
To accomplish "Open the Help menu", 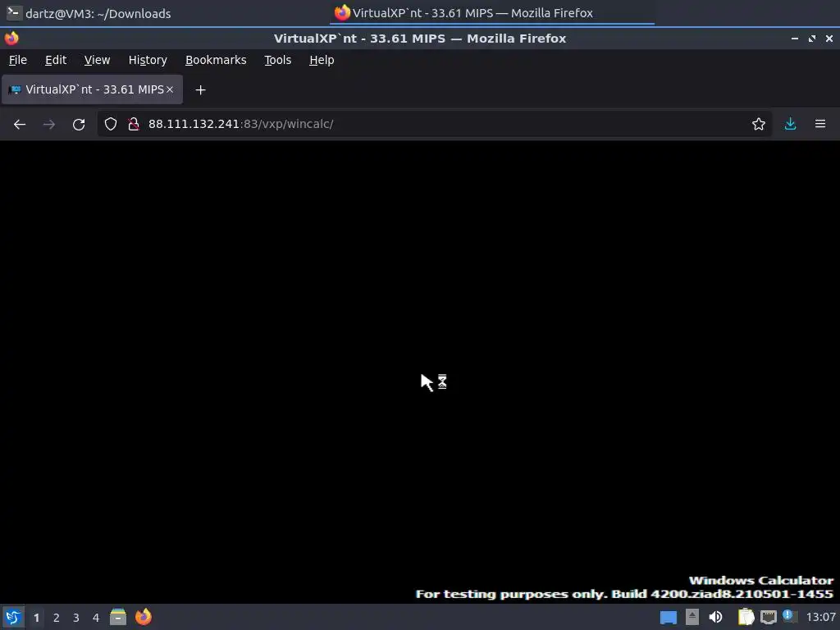I will (x=322, y=60).
